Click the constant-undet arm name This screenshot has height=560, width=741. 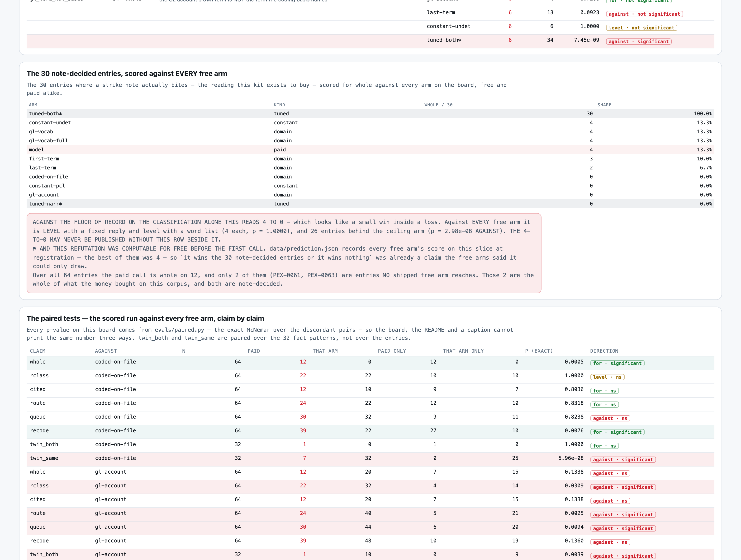[x=50, y=122]
